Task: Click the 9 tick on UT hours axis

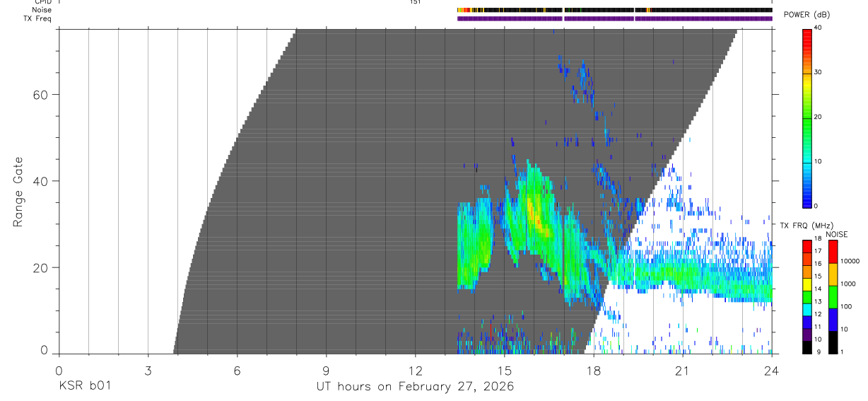Action: tap(326, 371)
